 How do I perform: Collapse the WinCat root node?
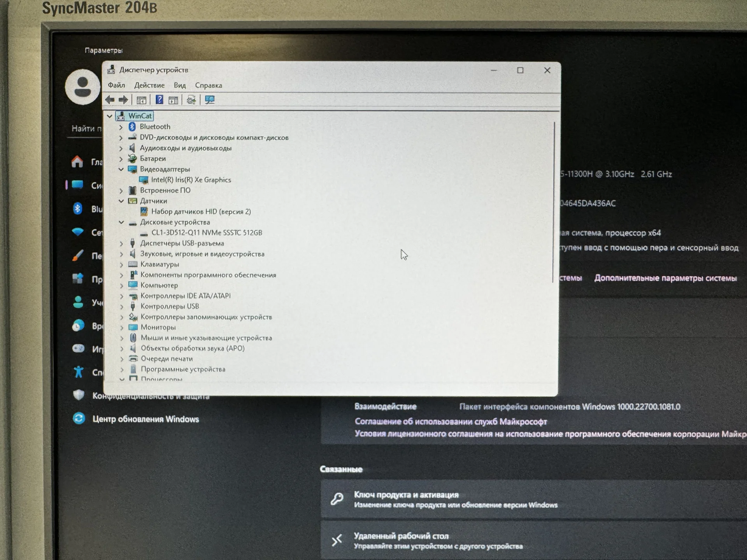coord(110,116)
